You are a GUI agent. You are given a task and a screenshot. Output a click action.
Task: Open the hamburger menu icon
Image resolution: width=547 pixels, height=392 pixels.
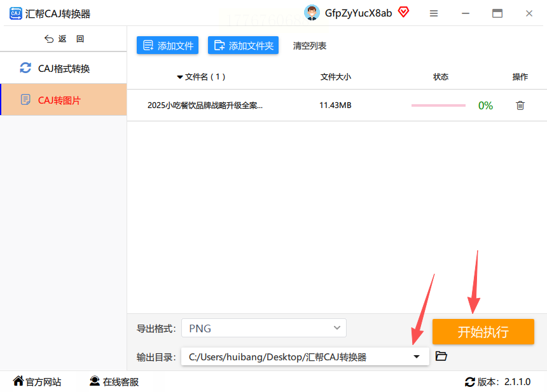click(x=434, y=13)
